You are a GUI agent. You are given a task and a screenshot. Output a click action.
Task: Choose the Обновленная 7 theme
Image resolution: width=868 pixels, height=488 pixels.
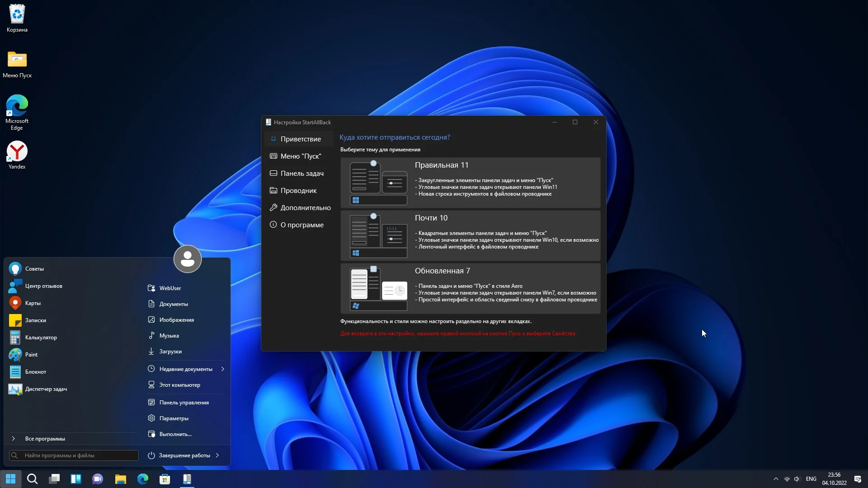[470, 288]
